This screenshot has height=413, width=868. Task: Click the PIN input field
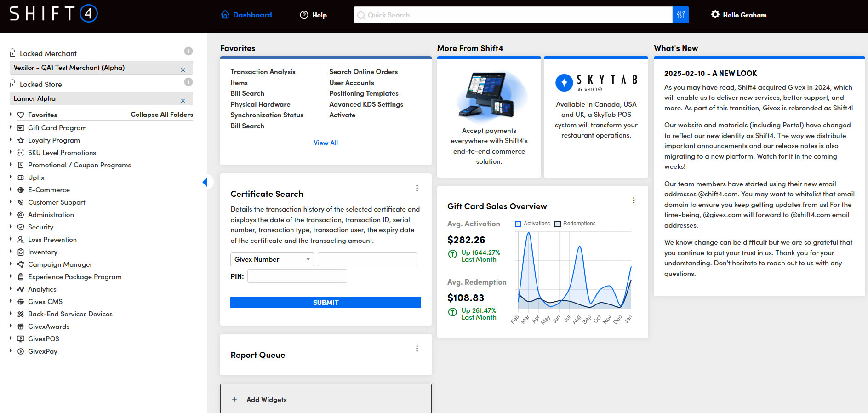pos(297,276)
